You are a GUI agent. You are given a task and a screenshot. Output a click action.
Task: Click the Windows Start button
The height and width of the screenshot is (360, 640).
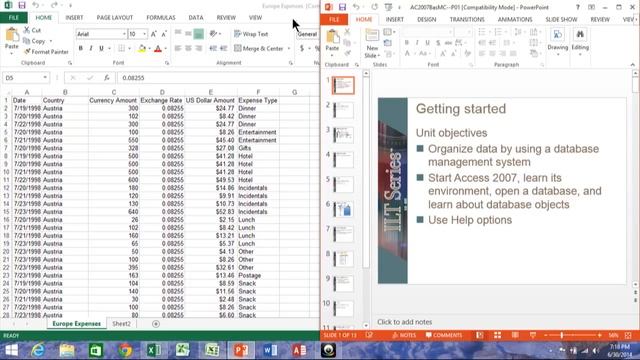coord(11,350)
